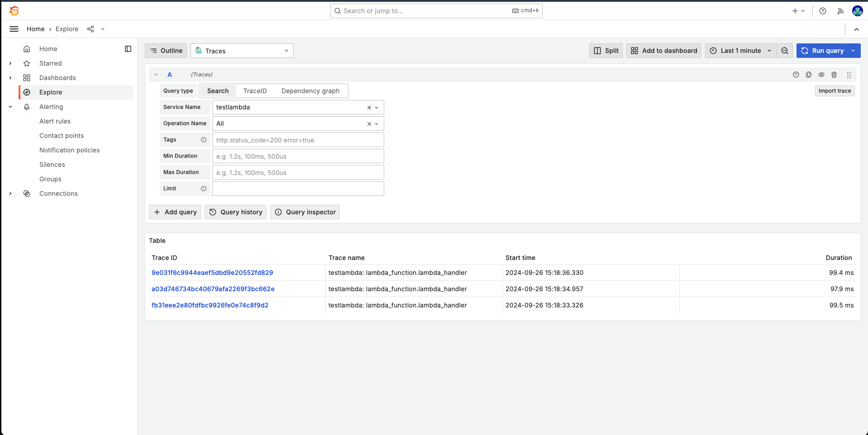Toggle query A visibility eye icon
The image size is (868, 435).
click(821, 75)
